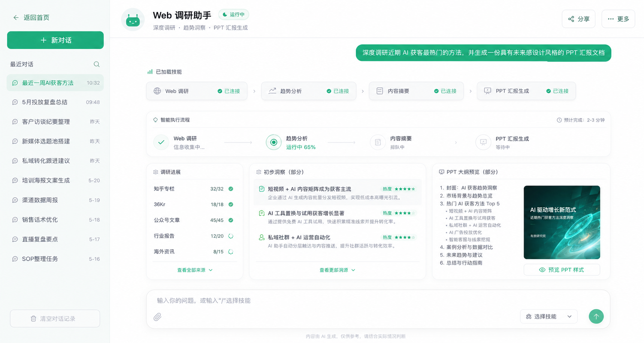
Task: Click icon of AI 工具置换与试用获客 insight
Action: click(x=261, y=213)
